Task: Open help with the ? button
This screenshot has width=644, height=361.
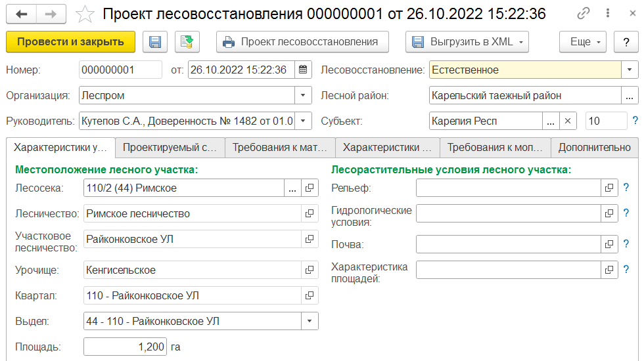Action: [x=626, y=42]
